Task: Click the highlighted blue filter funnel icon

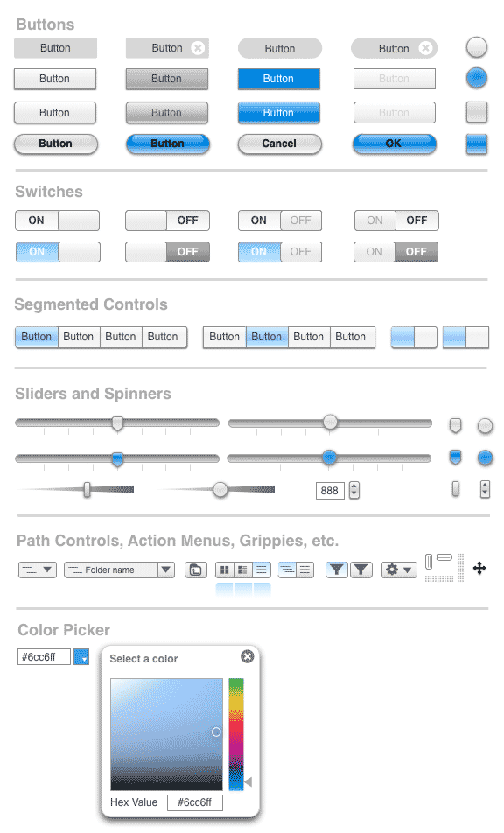Action: [x=336, y=570]
